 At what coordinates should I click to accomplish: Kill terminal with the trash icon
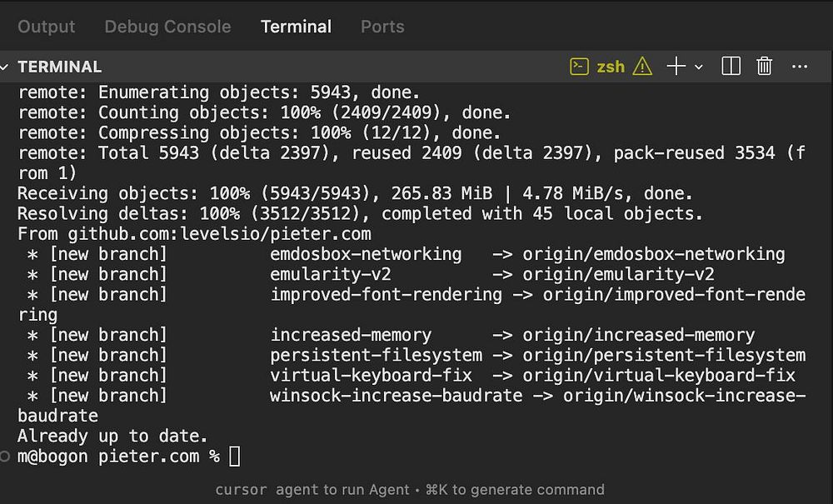click(765, 67)
